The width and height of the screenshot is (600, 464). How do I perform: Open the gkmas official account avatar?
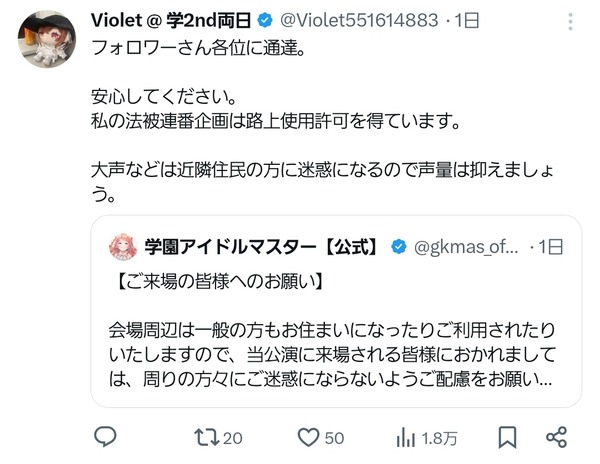[123, 247]
